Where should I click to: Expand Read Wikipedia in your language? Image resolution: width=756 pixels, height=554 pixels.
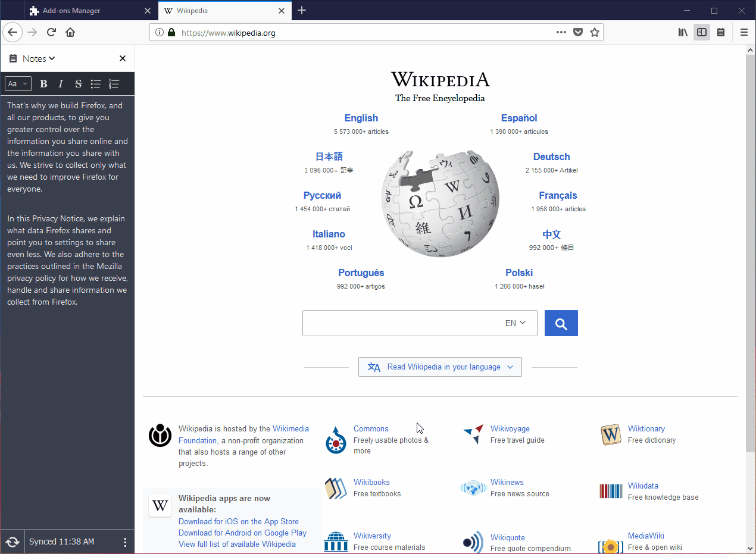[440, 367]
